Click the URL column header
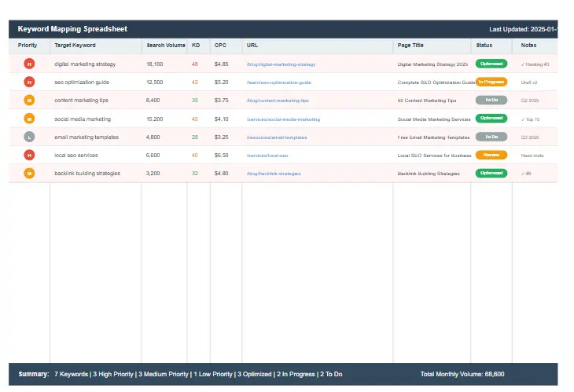Viewport: 574px width, 392px height. [x=252, y=46]
